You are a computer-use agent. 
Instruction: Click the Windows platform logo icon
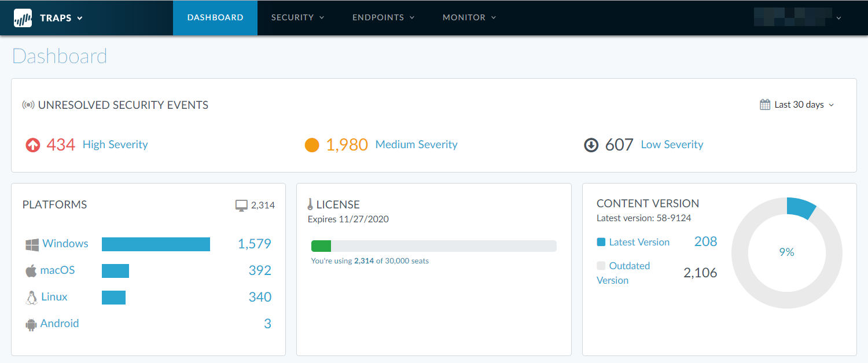tap(32, 244)
